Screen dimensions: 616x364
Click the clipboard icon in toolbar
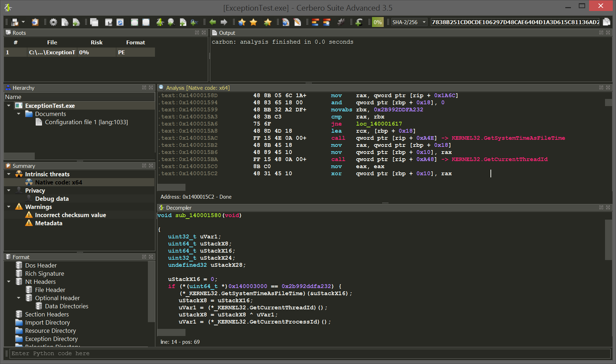pyautogui.click(x=35, y=22)
